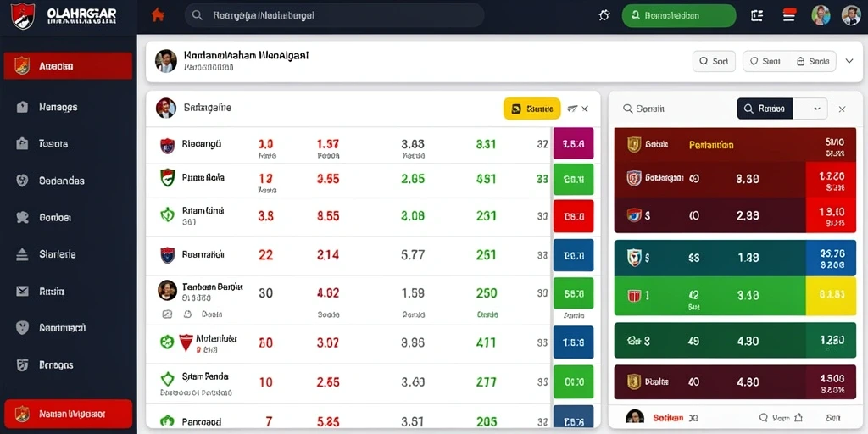Open the list layout icon beside green button

point(757,15)
